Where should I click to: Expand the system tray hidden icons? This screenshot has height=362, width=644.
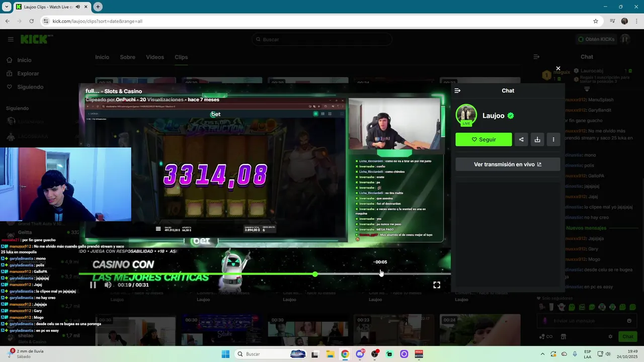point(542,354)
